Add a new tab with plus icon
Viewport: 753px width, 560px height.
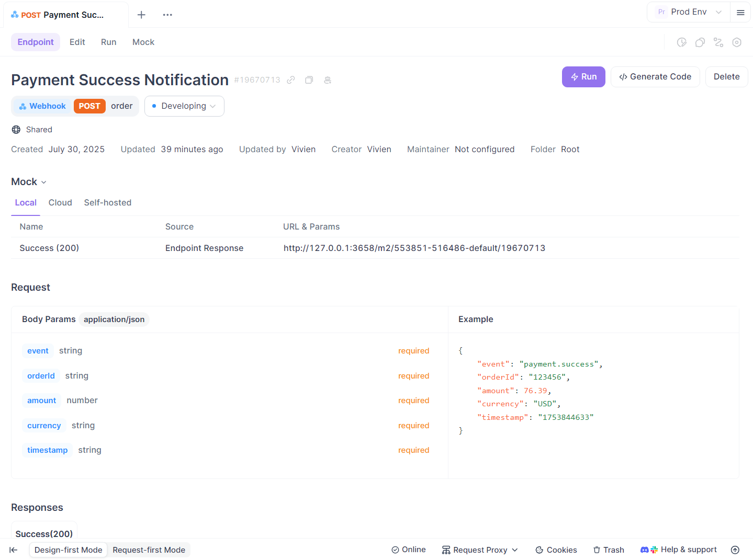pyautogui.click(x=141, y=15)
